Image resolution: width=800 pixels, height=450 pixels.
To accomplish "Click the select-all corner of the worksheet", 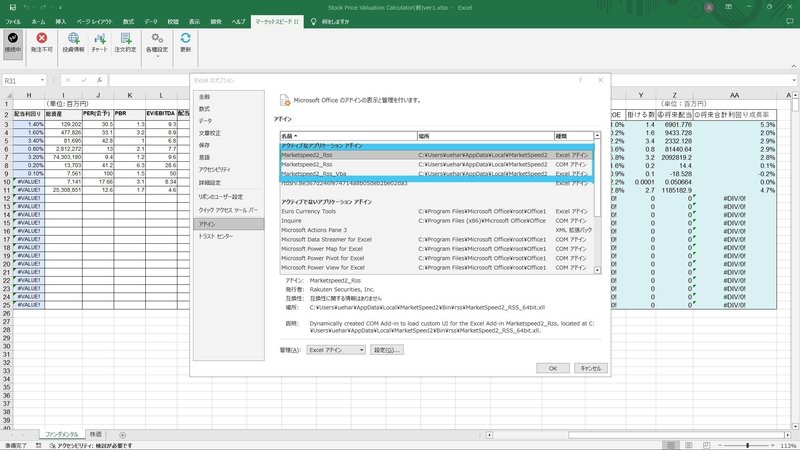I will point(7,95).
